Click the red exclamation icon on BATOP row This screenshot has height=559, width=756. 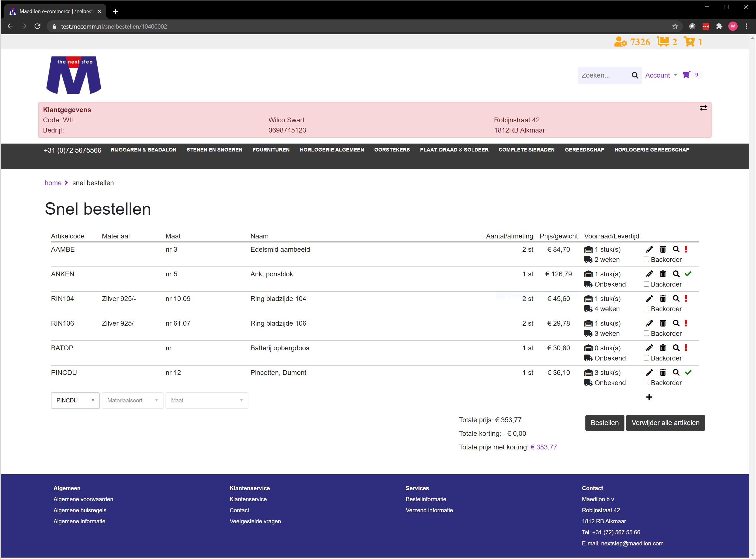click(686, 347)
